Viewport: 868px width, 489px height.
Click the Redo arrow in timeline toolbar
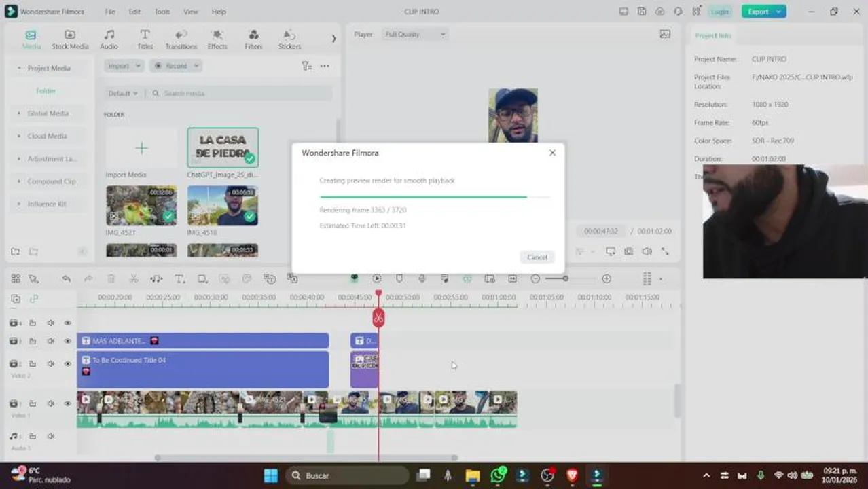88,278
